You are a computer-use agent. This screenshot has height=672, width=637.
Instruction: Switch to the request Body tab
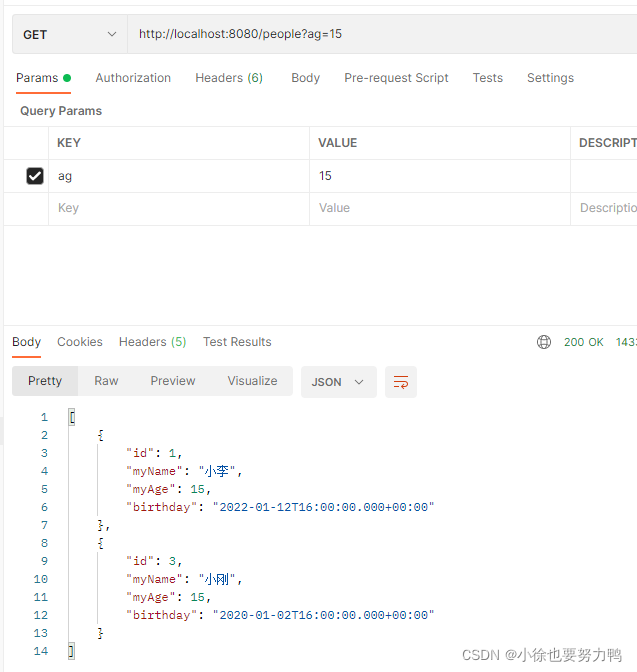click(306, 78)
